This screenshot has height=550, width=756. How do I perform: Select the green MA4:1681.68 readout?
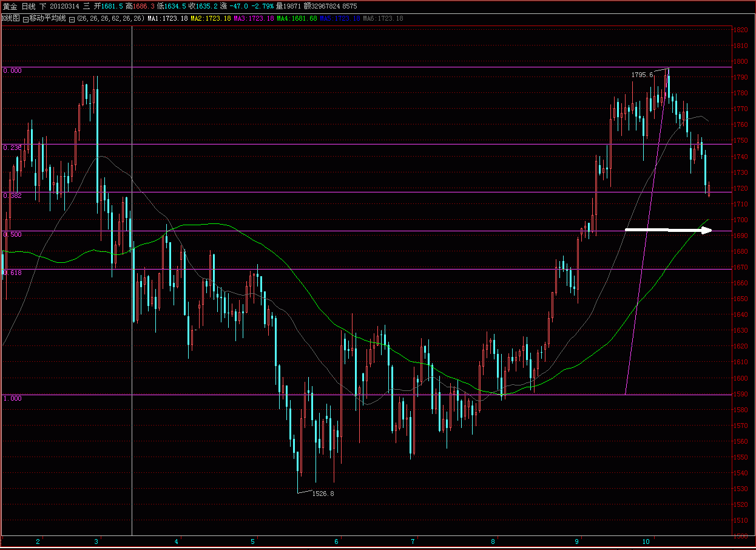pyautogui.click(x=297, y=19)
